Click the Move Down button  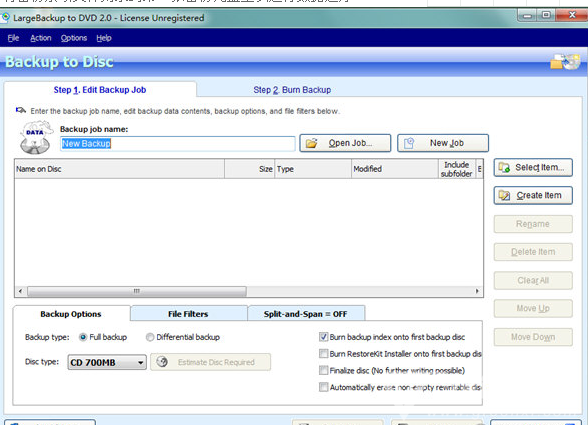[533, 337]
